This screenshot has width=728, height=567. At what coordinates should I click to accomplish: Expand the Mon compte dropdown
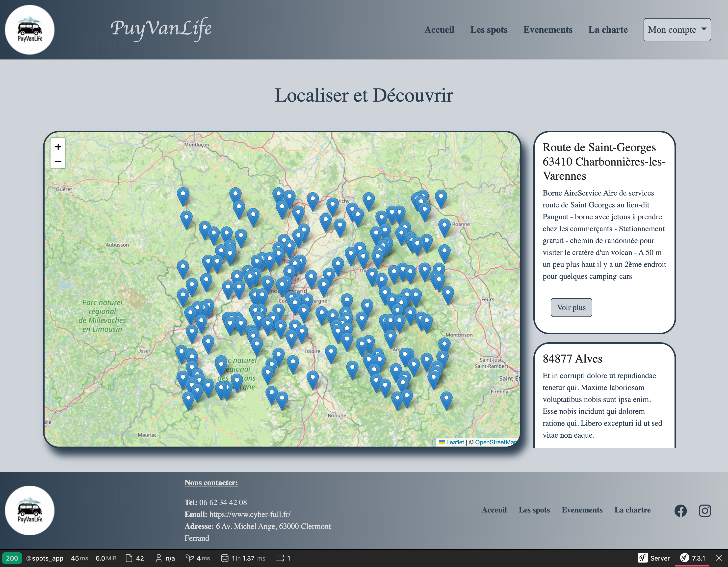[677, 30]
